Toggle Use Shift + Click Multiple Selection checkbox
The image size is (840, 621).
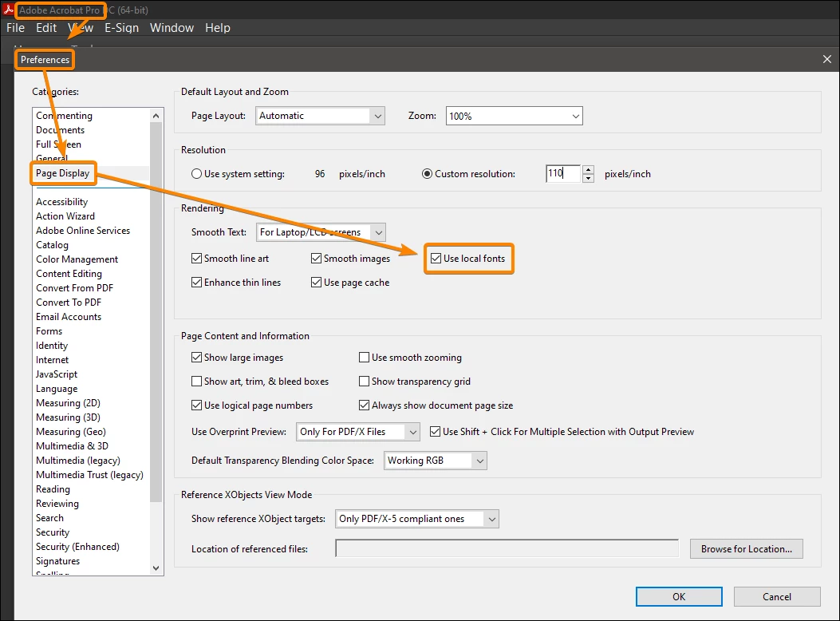[435, 431]
